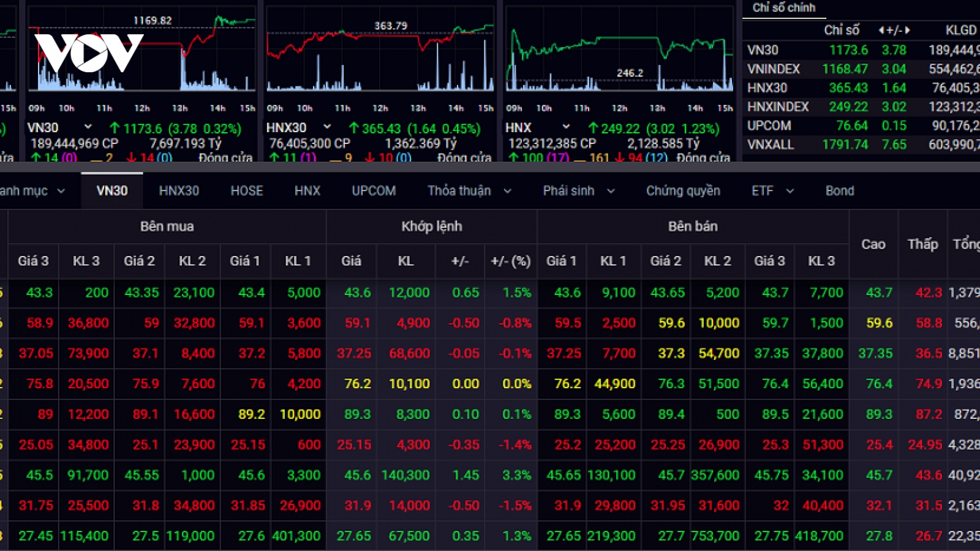The height and width of the screenshot is (551, 980).
Task: Click left arrow beside +/- column header
Action: (x=881, y=30)
